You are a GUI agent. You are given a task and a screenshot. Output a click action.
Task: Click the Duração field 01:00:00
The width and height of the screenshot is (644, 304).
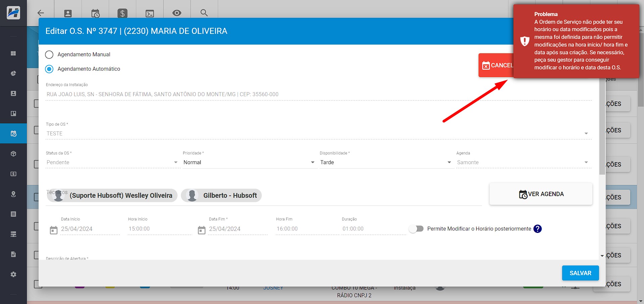[x=374, y=229]
